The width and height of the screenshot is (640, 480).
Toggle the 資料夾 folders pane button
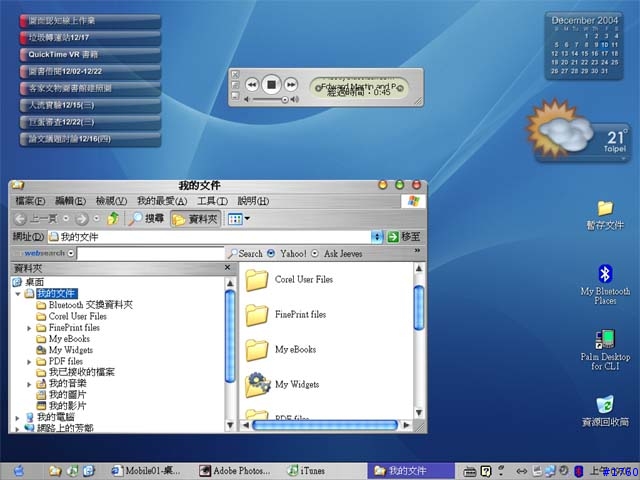click(x=196, y=219)
